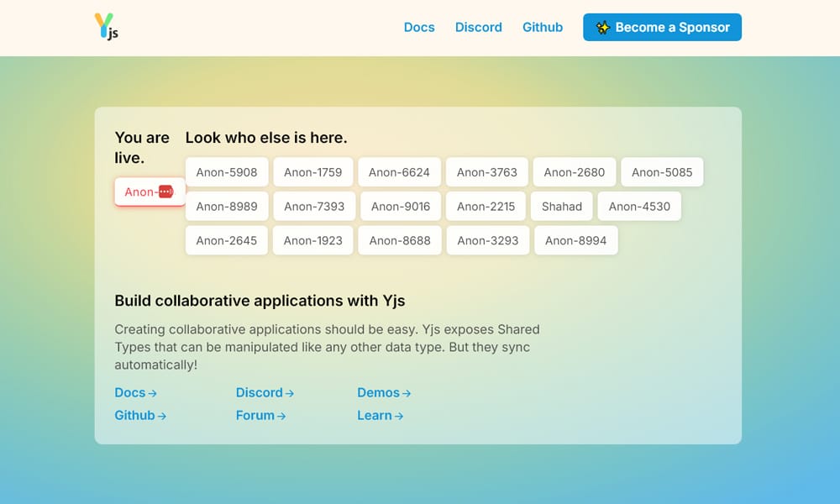
Task: Click the arrow icon next to the Demos link
Action: pyautogui.click(x=407, y=392)
